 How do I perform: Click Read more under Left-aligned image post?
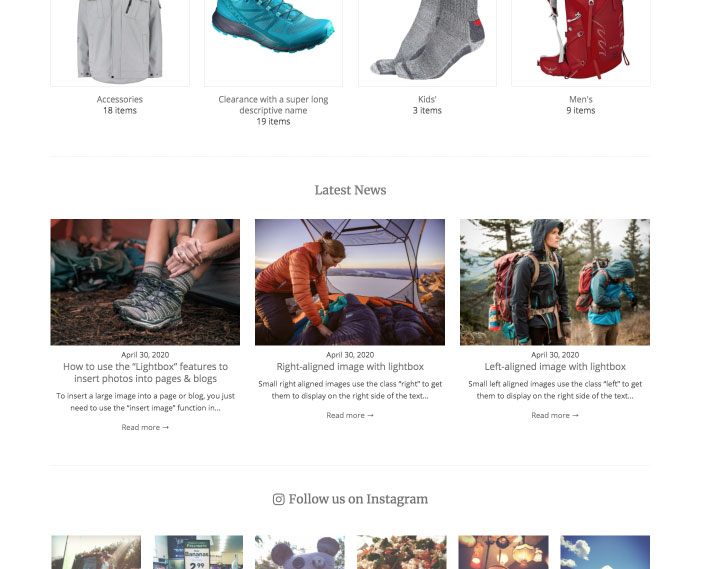(x=555, y=415)
